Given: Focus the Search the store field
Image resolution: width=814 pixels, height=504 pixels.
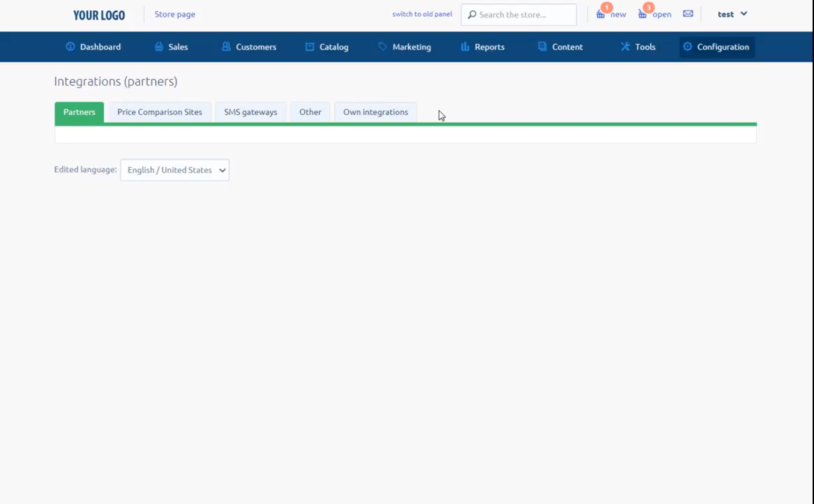Looking at the screenshot, I should [x=519, y=15].
